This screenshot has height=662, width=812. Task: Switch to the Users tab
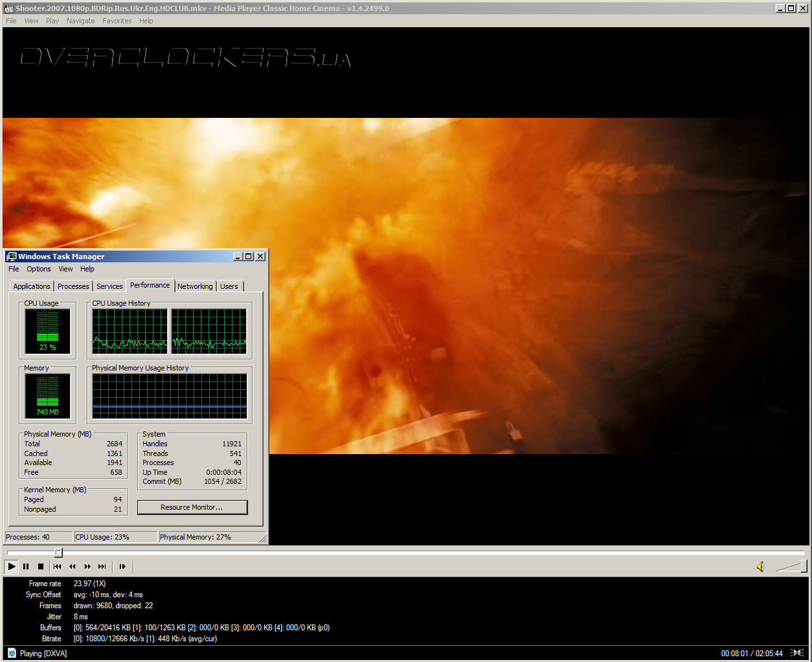click(229, 286)
